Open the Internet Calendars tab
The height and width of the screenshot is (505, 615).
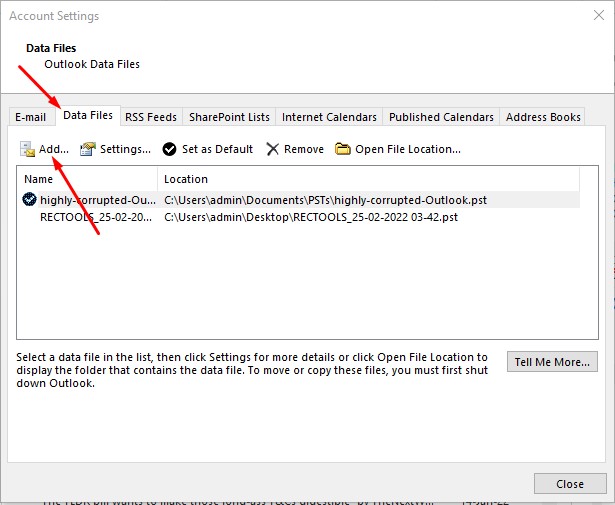pyautogui.click(x=329, y=117)
